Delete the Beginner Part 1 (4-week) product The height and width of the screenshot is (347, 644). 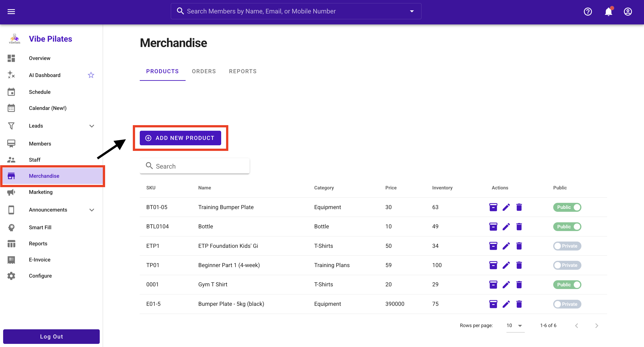[x=519, y=265]
